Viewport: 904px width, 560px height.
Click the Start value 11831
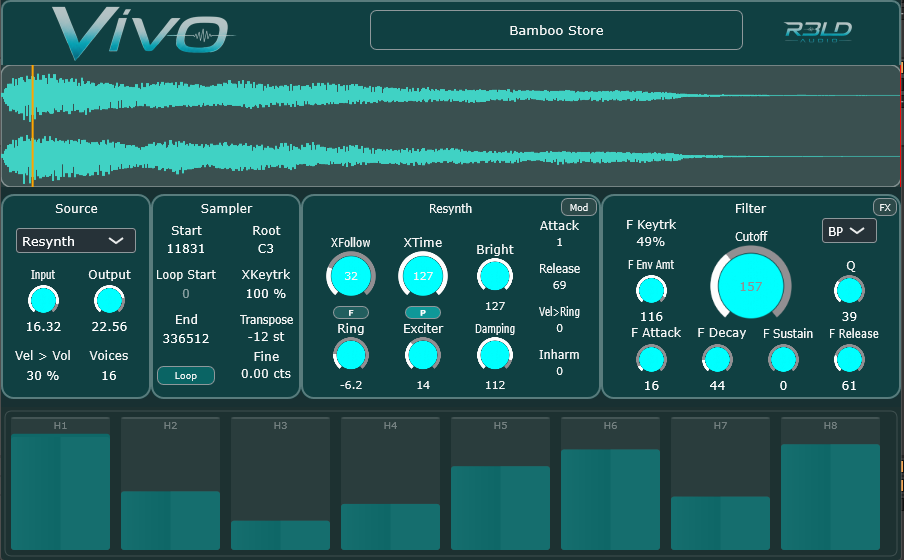(186, 249)
